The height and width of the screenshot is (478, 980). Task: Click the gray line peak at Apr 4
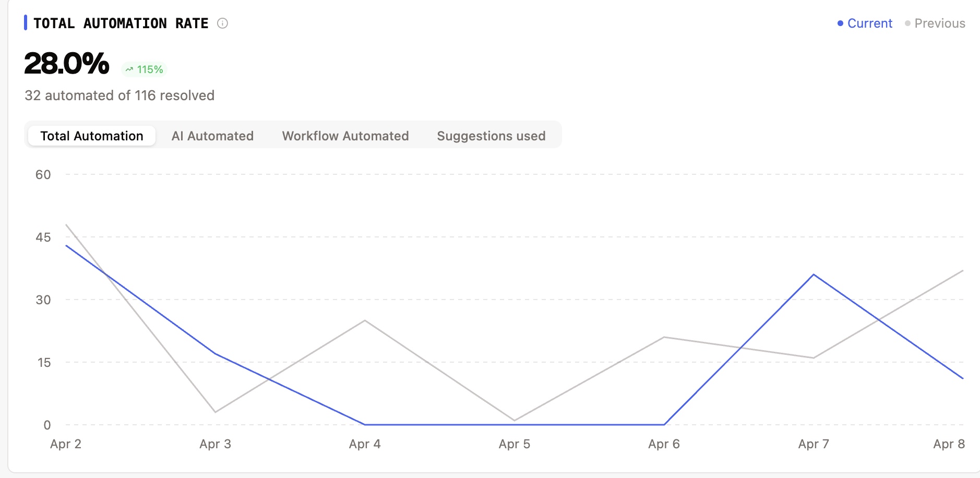point(365,320)
